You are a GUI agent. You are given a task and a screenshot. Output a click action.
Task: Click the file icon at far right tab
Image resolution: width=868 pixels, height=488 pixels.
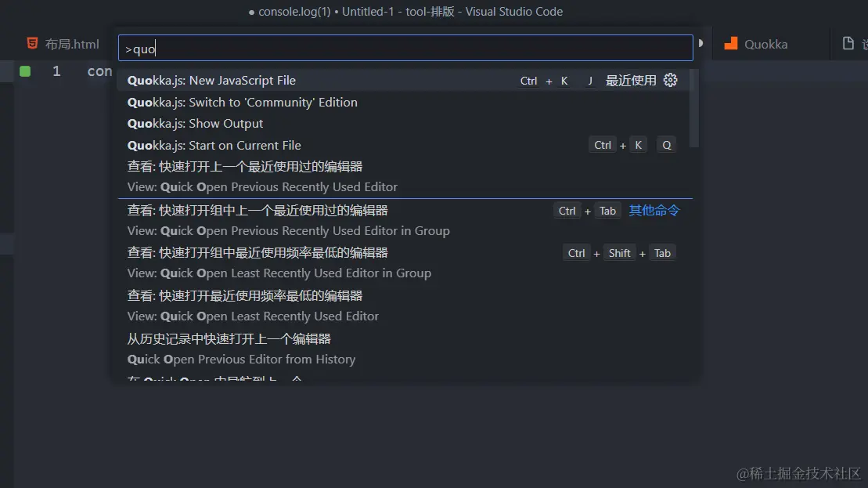pyautogui.click(x=848, y=43)
